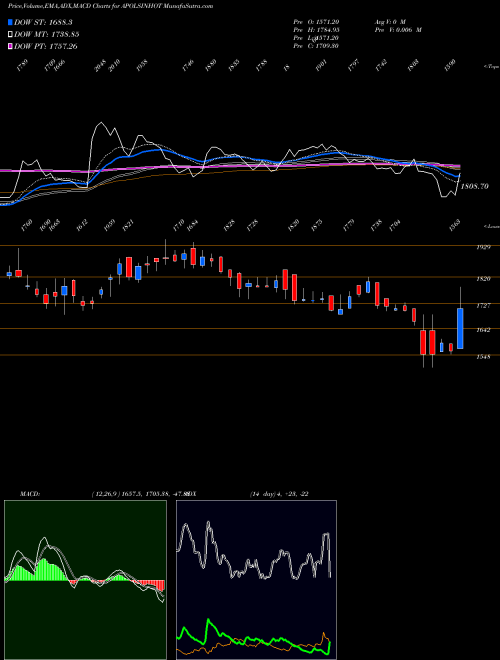Click the tall blue final candlestick
The height and width of the screenshot is (660, 500).
(460, 328)
